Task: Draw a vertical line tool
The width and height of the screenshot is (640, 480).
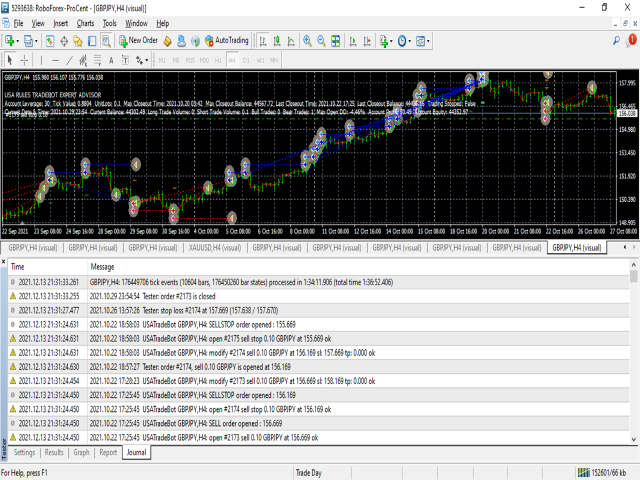Action: pos(41,60)
